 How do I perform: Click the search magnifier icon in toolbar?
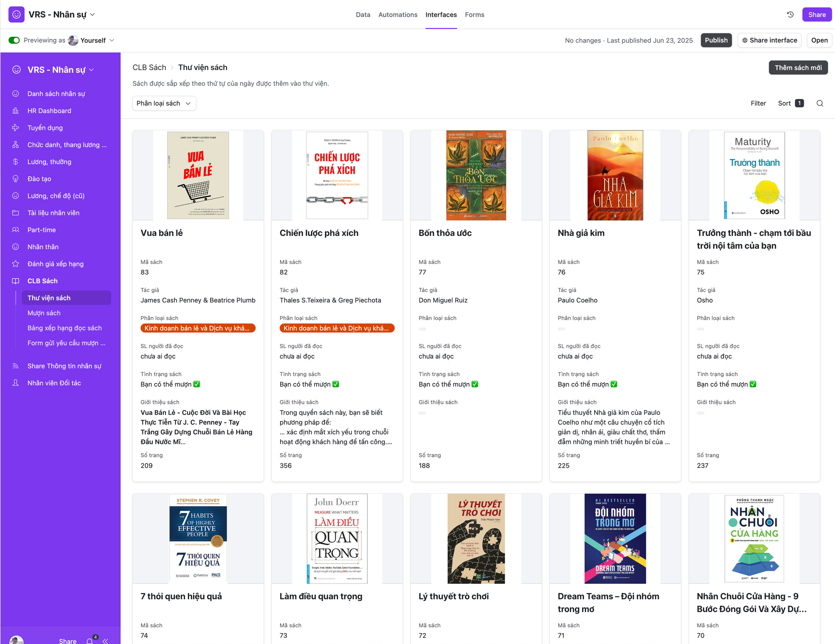(820, 103)
